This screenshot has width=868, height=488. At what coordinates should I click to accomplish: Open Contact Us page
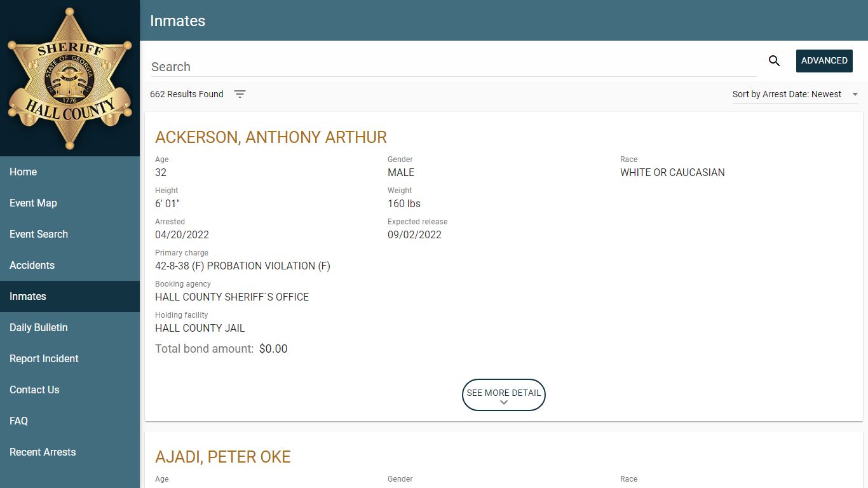(70, 390)
